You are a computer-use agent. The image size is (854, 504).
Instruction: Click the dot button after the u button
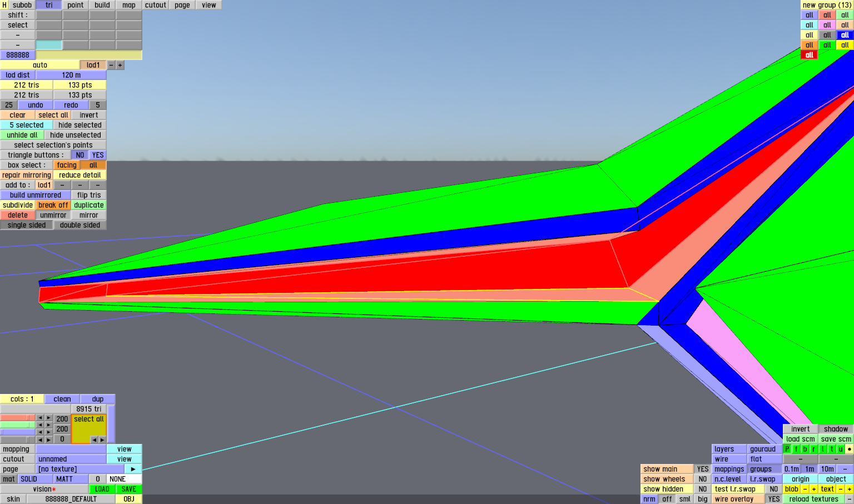coord(850,449)
